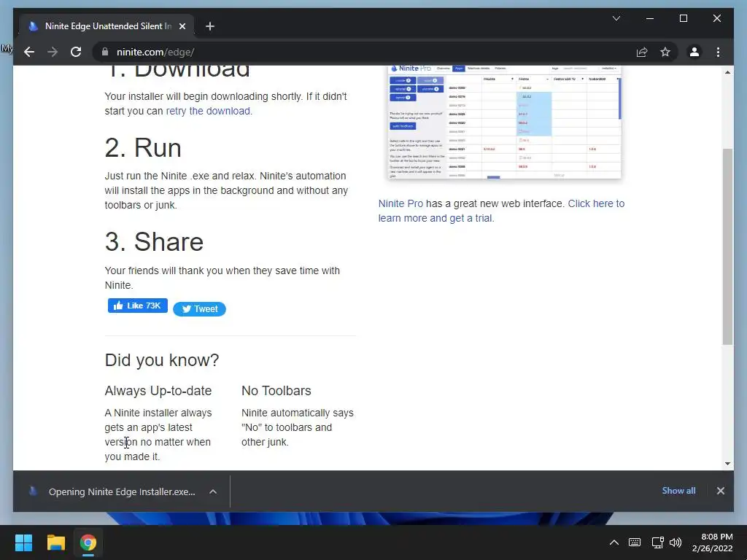View site info via the lock icon
Image resolution: width=747 pixels, height=560 pixels.
tap(105, 52)
